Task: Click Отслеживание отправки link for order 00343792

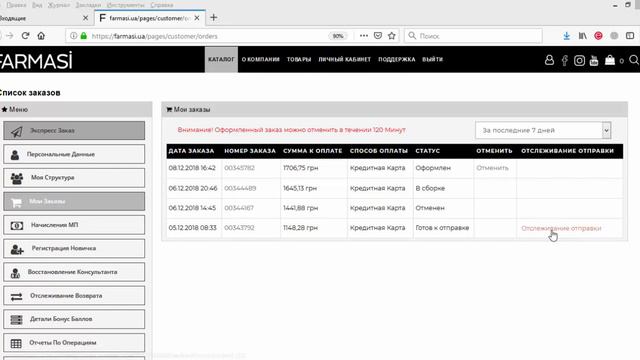Action: (x=561, y=228)
